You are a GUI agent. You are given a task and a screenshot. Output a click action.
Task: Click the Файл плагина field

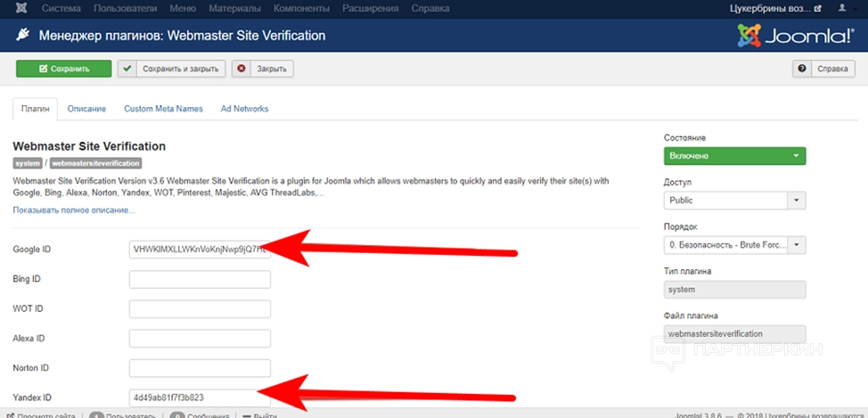pos(734,334)
